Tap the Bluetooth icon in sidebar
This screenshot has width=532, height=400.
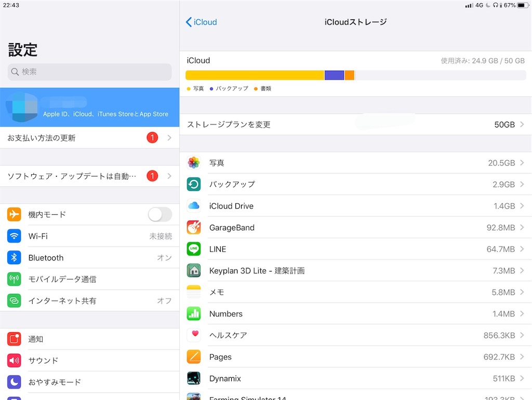coord(14,257)
